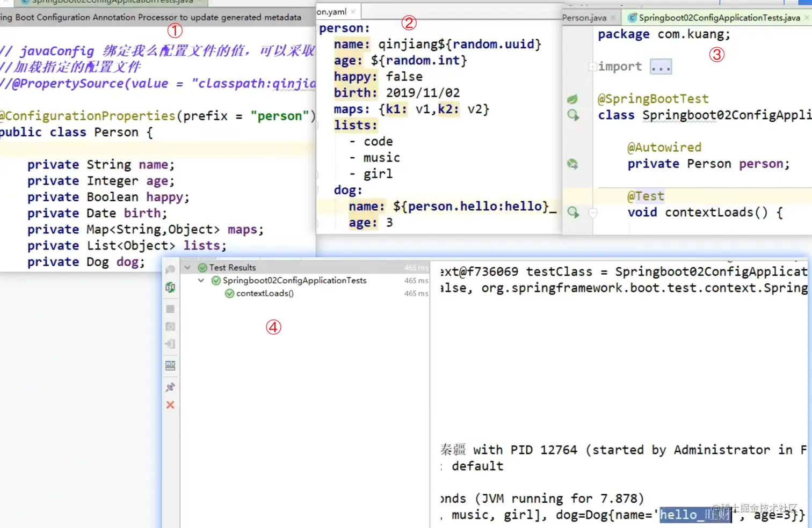Click the "private List<Object> lists;" line
812x528 pixels.
click(127, 246)
